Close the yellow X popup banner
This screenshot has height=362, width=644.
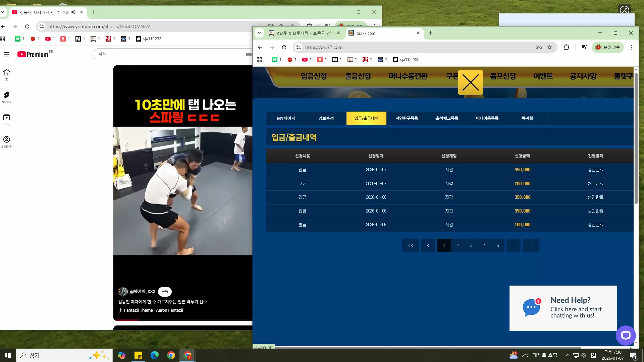pyautogui.click(x=470, y=82)
